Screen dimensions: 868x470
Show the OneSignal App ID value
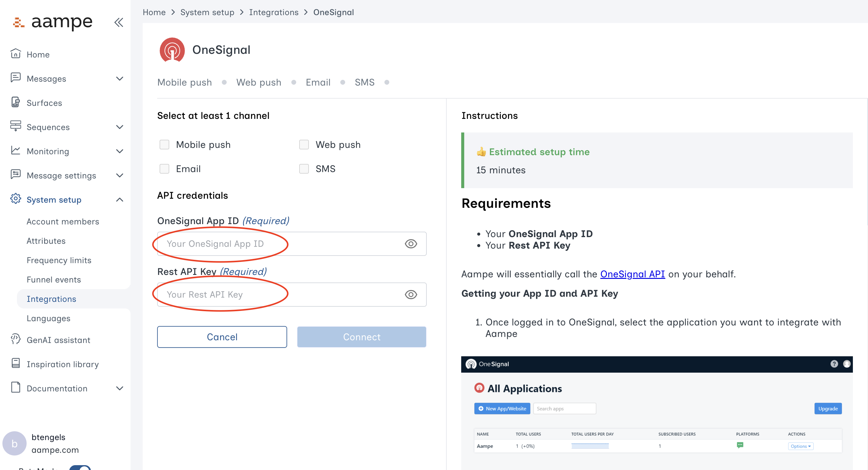pos(410,244)
